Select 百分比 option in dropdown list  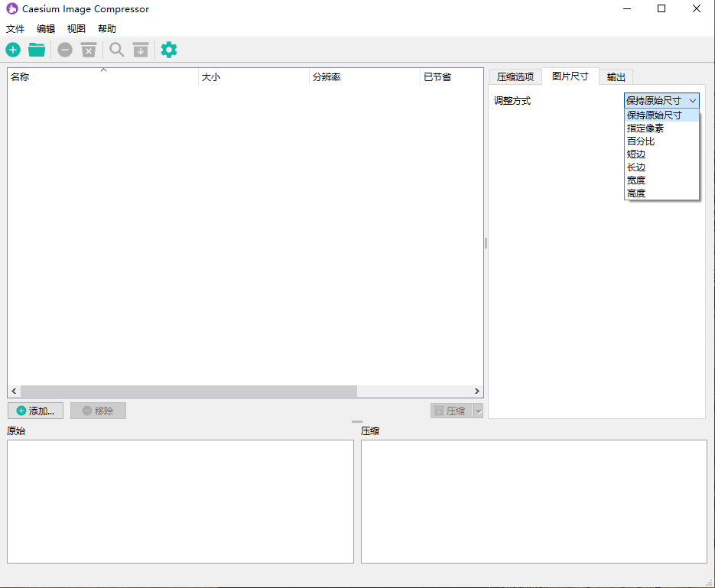pos(641,141)
